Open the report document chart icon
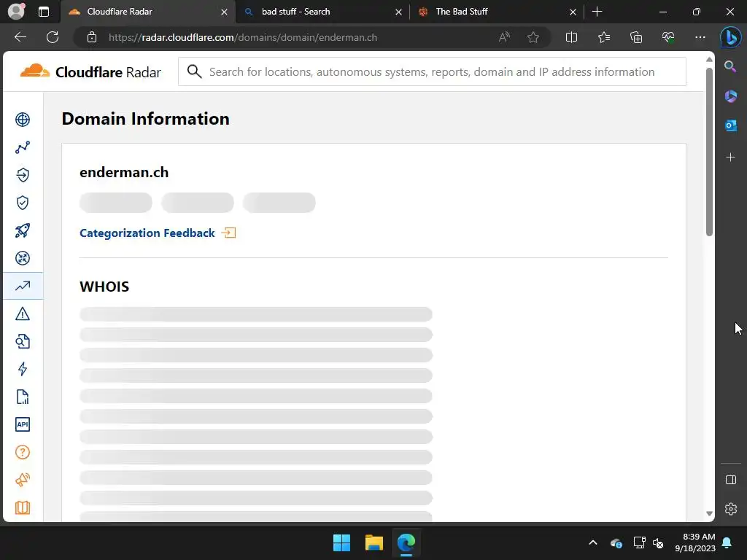This screenshot has width=747, height=560. [x=23, y=397]
